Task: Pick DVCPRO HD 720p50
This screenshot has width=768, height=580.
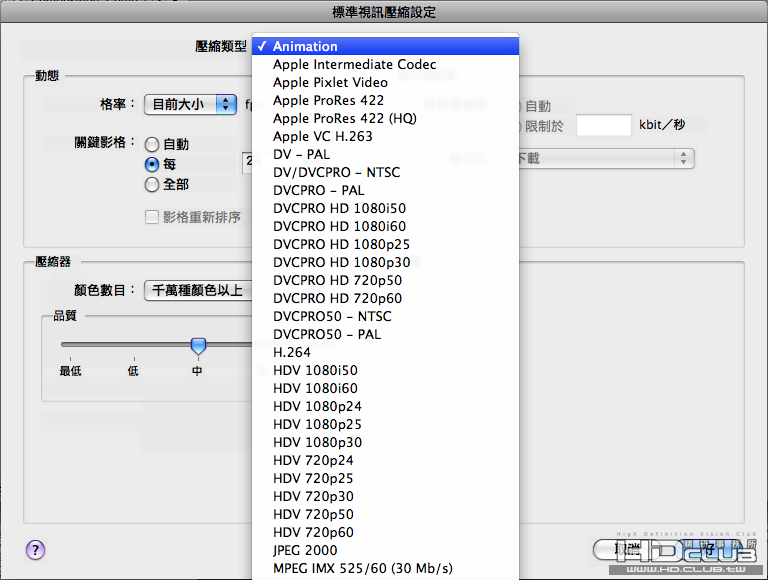Action: pyautogui.click(x=385, y=280)
